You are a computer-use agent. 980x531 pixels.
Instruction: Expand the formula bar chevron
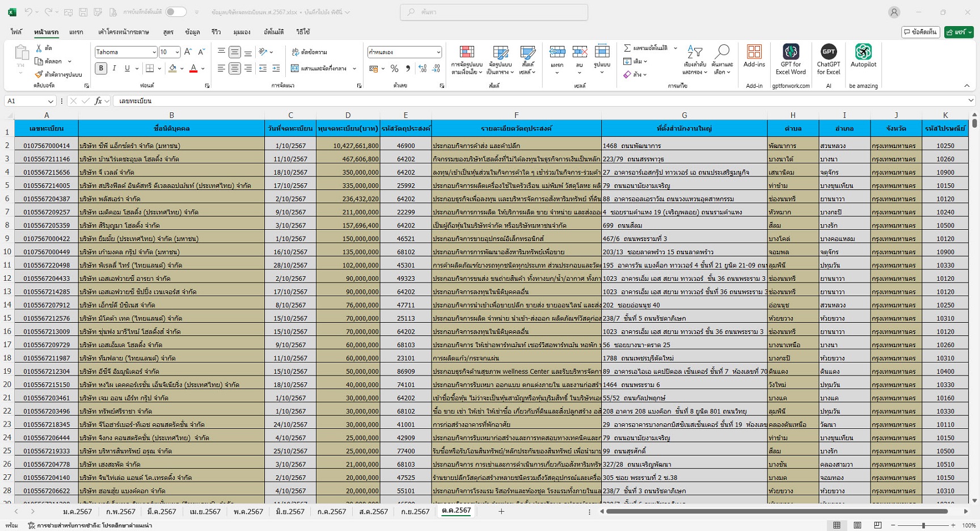click(x=971, y=100)
